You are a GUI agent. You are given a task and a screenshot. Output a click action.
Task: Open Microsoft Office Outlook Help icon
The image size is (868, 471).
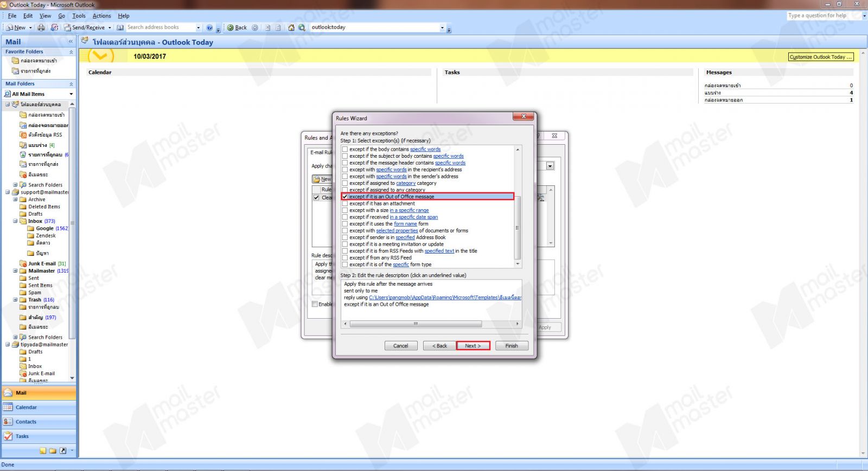click(x=209, y=27)
